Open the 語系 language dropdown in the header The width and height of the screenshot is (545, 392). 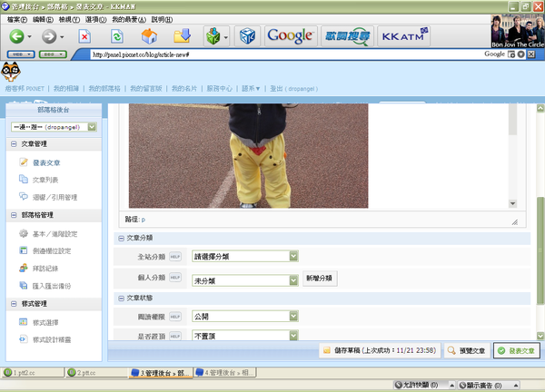point(251,89)
